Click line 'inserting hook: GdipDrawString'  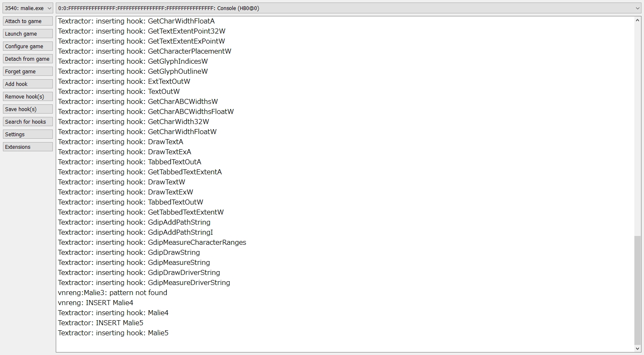(x=129, y=252)
